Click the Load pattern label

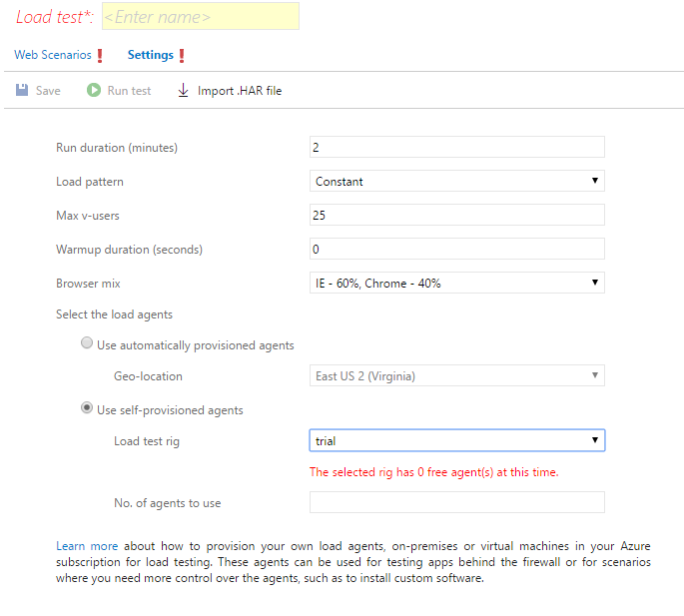click(90, 182)
